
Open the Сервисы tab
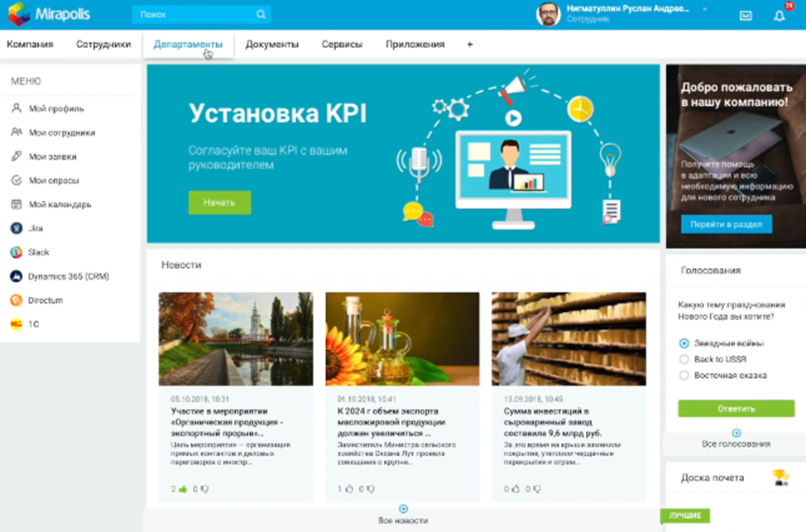[x=342, y=44]
